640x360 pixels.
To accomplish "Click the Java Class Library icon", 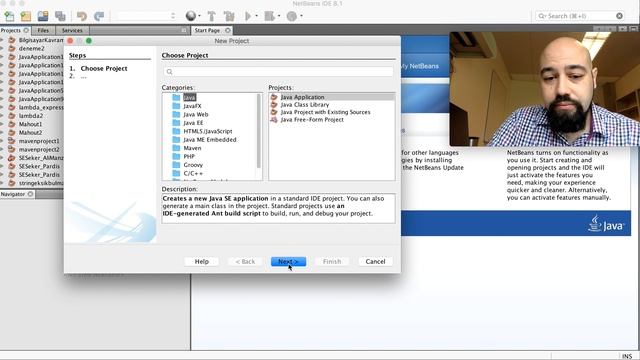I will coord(274,104).
